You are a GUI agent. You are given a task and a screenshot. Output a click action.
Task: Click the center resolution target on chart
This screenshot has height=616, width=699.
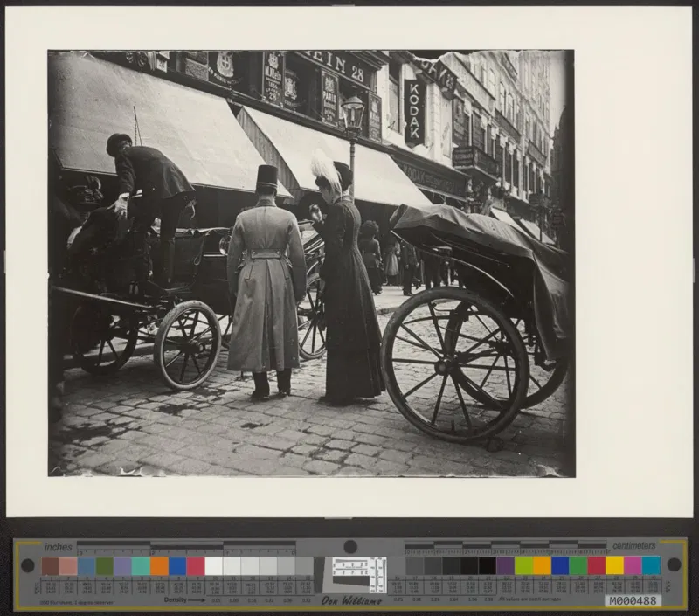[359, 575]
